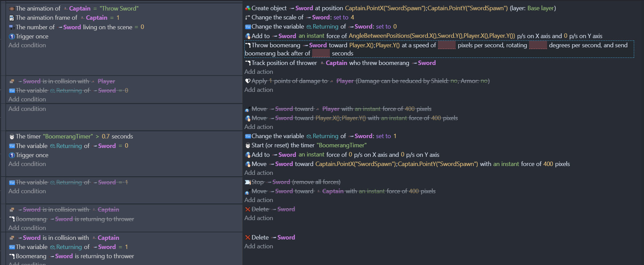
Task: Click the Trigger once icon in timer event
Action: click(x=12, y=155)
